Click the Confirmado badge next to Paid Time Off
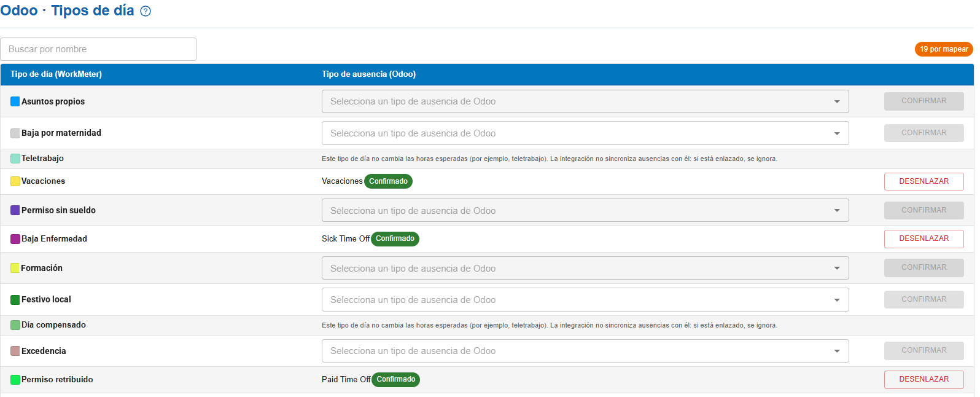Image resolution: width=980 pixels, height=397 pixels. (395, 379)
